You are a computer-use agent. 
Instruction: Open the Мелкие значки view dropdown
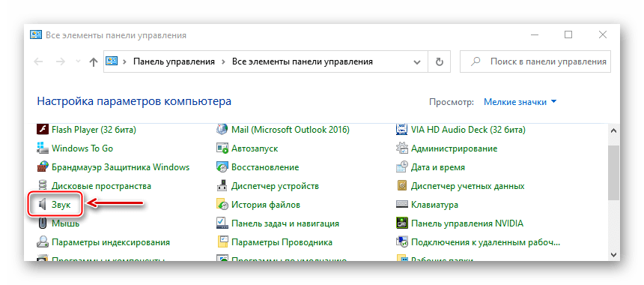(x=520, y=102)
